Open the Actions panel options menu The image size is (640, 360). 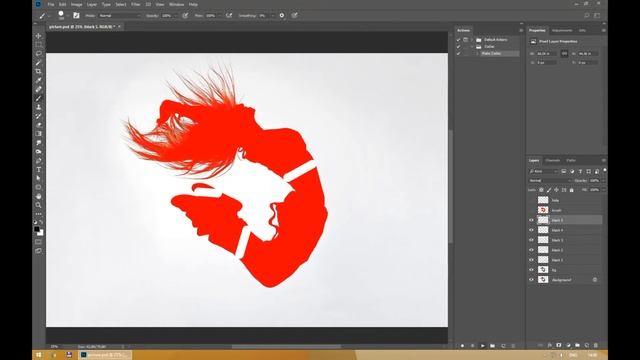pos(521,31)
